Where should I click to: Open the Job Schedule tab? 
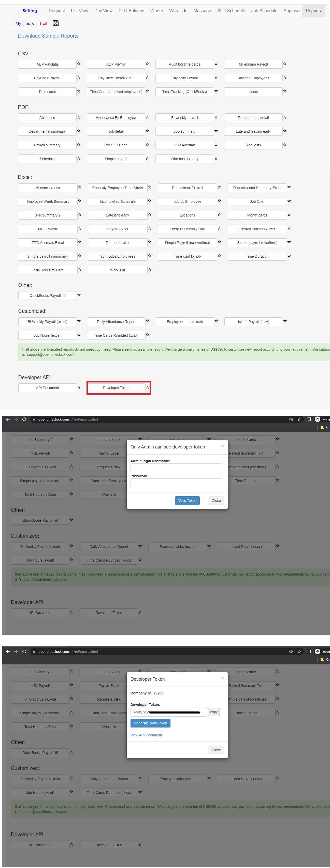click(264, 11)
